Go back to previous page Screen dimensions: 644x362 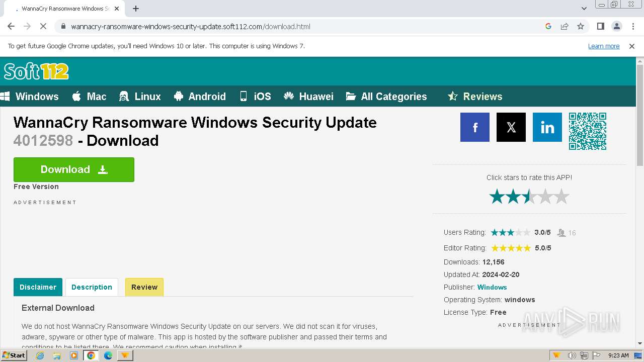point(11,26)
